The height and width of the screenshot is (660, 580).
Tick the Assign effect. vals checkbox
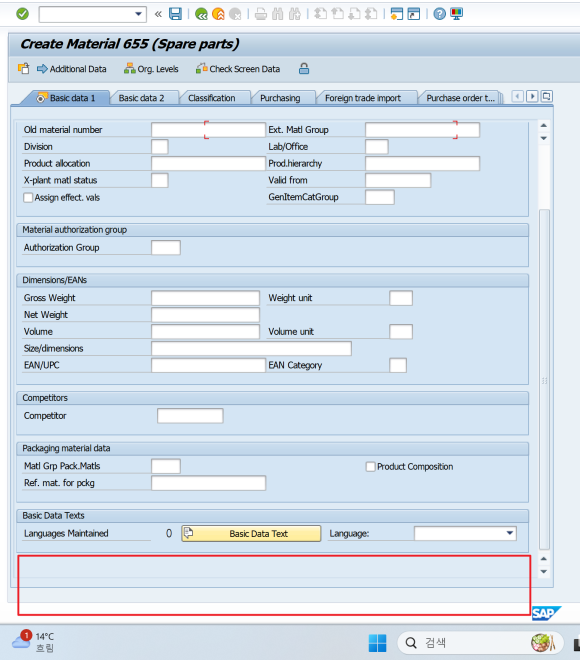point(28,197)
